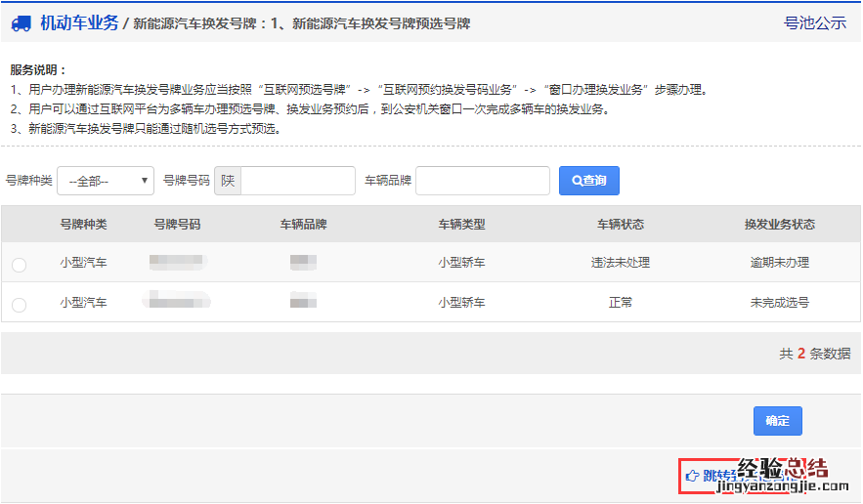Viewport: 863px width, 504px height.
Task: Open the 号池公示 link
Action: tap(814, 23)
